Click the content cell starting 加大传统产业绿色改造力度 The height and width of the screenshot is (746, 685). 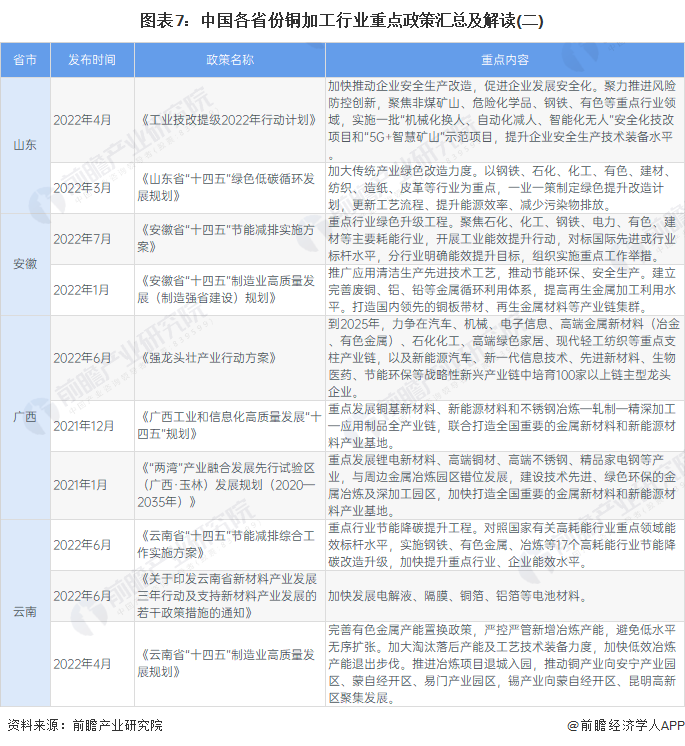(x=505, y=188)
